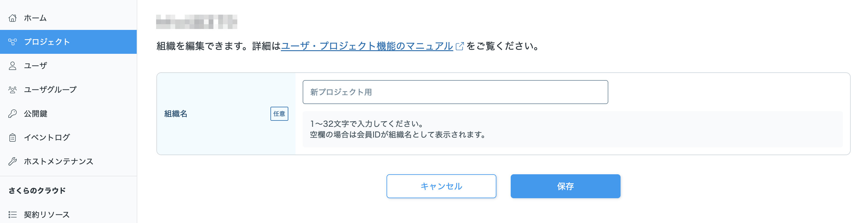Viewport: 868px width, 223px height.
Task: Click the project nodes icon
Action: [x=13, y=42]
